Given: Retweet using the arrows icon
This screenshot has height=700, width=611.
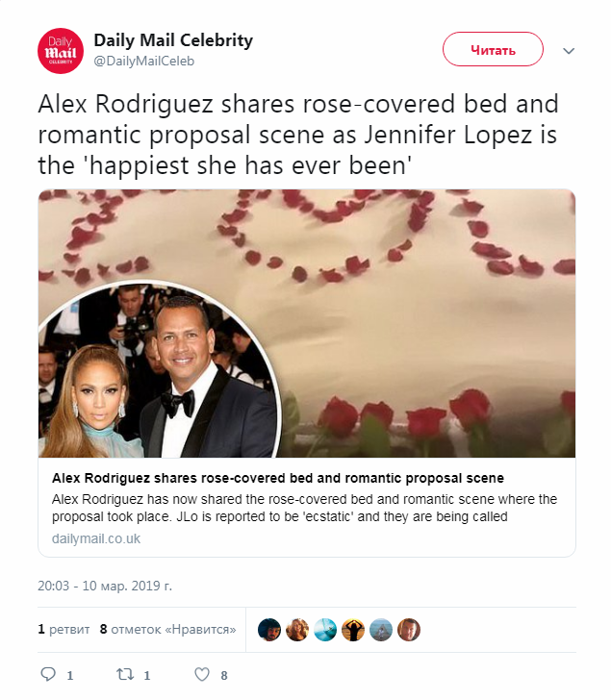Looking at the screenshot, I should pyautogui.click(x=124, y=675).
